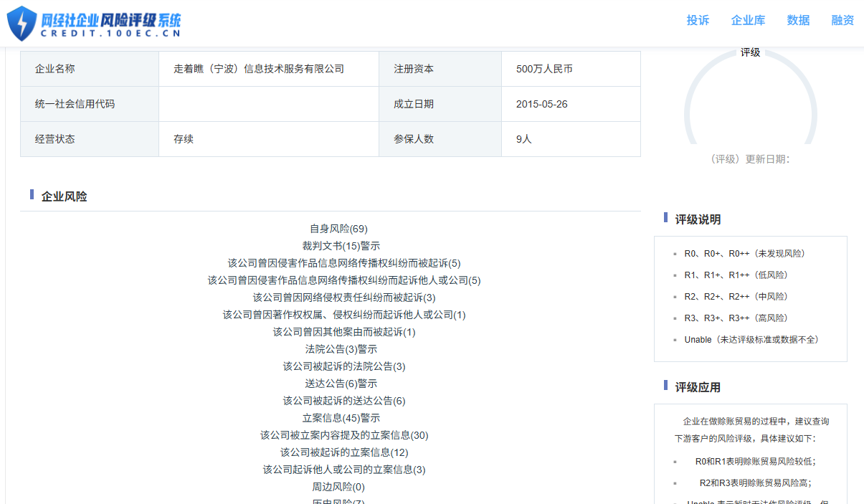This screenshot has height=504, width=864.
Task: Click the 评级 gauge label
Action: click(750, 52)
